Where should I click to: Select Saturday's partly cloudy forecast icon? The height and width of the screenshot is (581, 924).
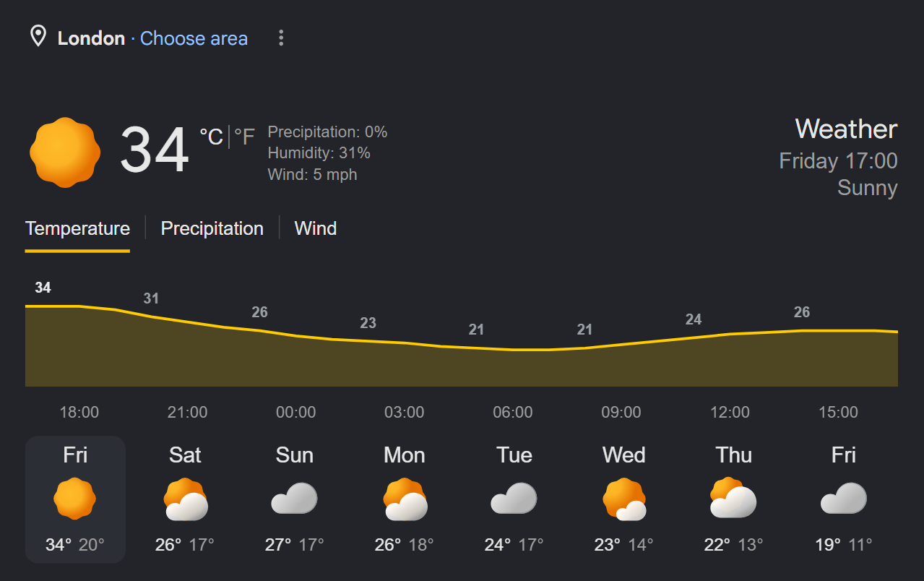(x=186, y=499)
